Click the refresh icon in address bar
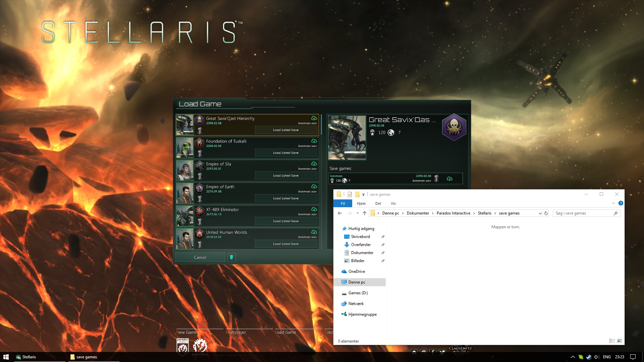The width and height of the screenshot is (644, 362). (x=546, y=213)
